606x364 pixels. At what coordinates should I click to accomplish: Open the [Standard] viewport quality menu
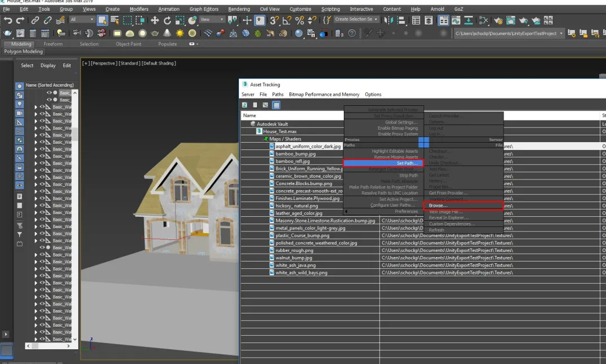(x=129, y=63)
